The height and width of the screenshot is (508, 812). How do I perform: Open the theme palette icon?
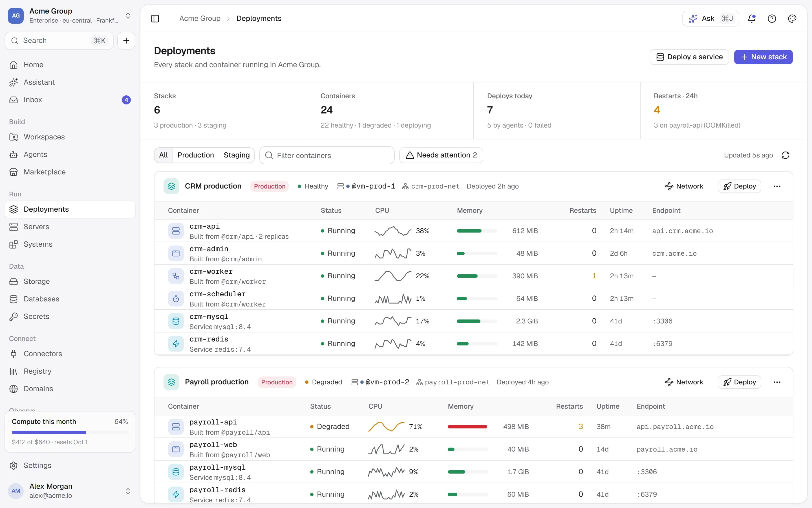click(x=792, y=18)
